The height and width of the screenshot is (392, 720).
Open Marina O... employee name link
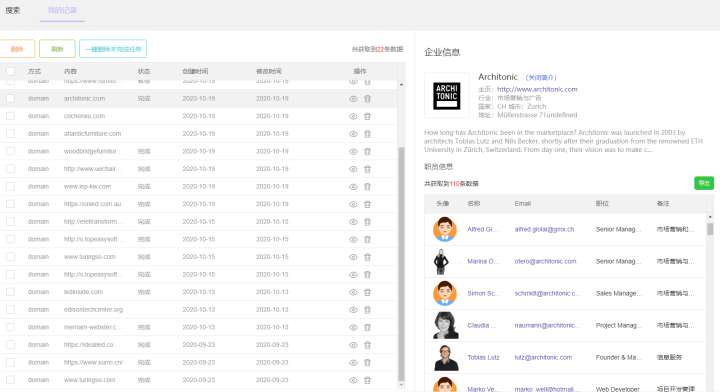(483, 261)
